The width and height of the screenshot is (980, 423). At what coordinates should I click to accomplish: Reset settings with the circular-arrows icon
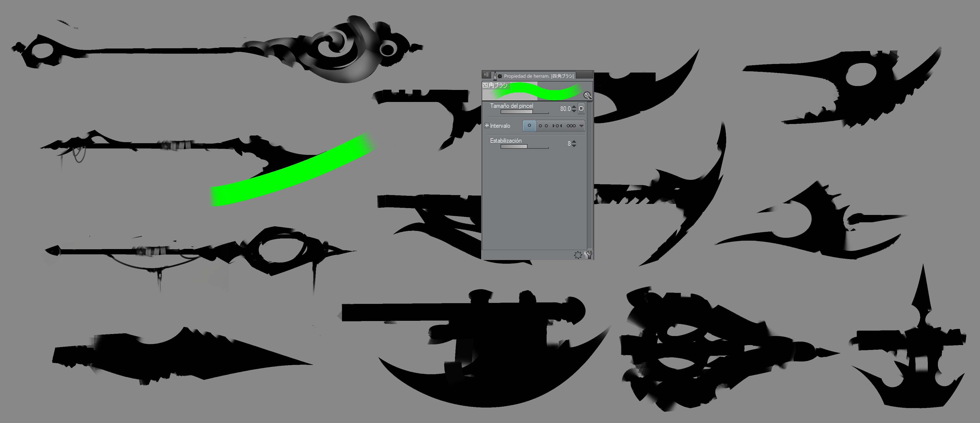[578, 255]
